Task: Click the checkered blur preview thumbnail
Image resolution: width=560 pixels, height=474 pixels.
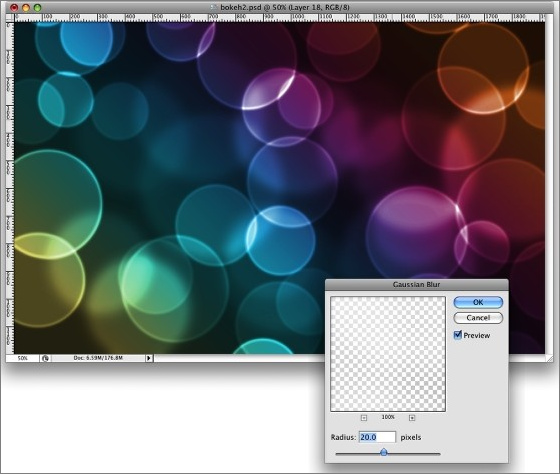Action: 388,354
